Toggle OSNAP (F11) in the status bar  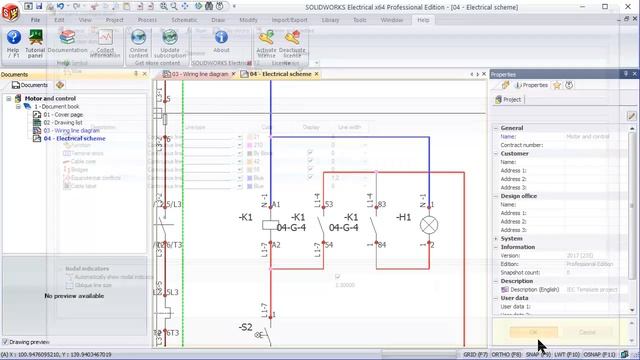coord(600,354)
